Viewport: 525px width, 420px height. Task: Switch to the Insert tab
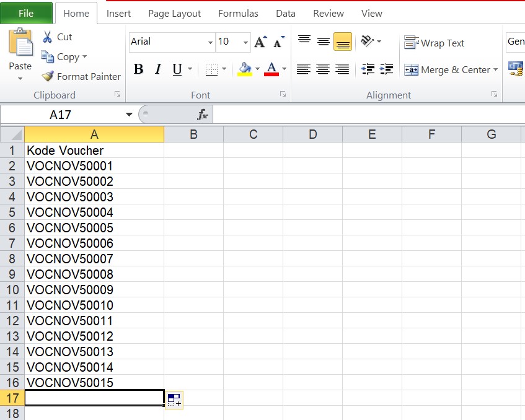[x=118, y=14]
